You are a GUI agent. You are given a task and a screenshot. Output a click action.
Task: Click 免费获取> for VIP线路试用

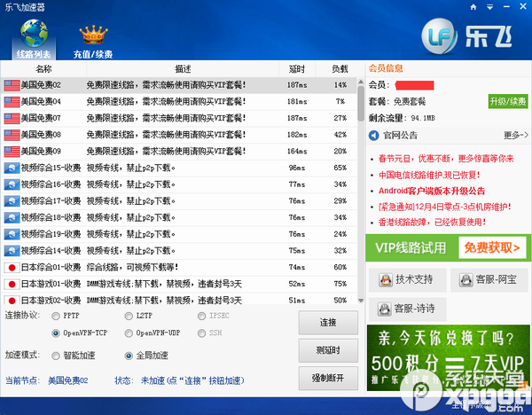click(492, 248)
